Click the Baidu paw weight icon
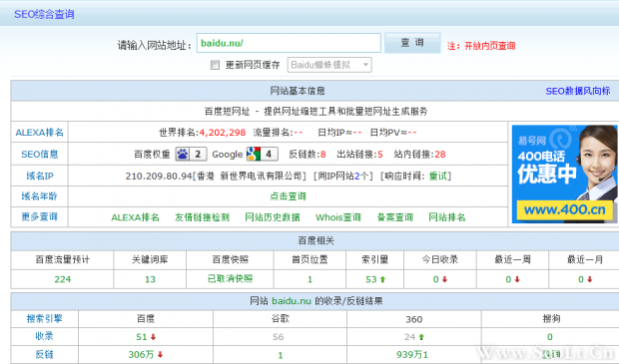619x364 pixels. (x=191, y=154)
